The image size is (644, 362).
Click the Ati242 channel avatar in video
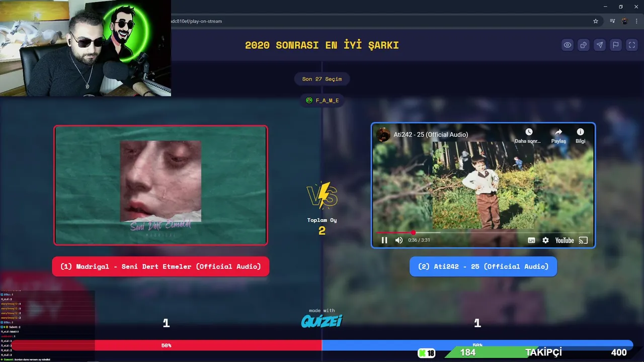coord(383,135)
